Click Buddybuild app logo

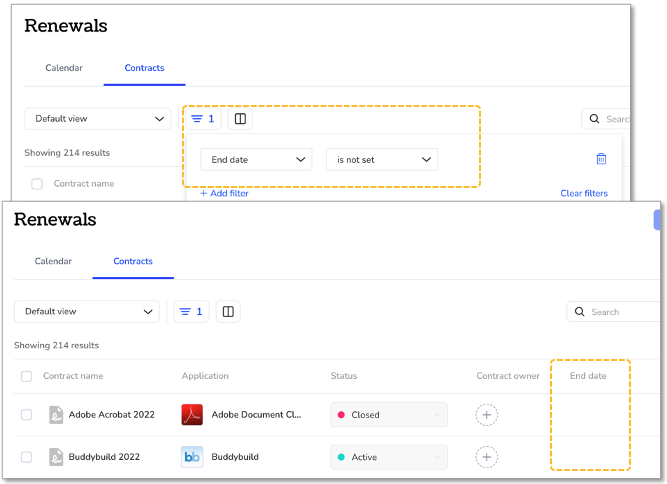coord(192,457)
